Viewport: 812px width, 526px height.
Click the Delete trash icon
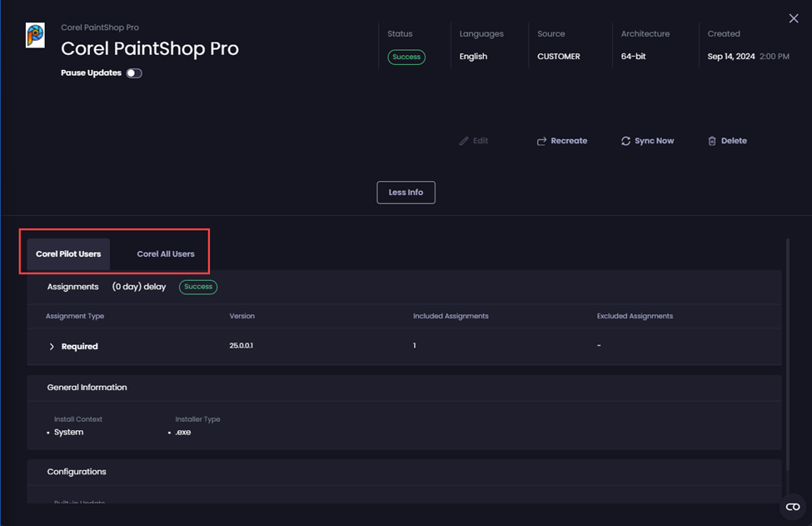click(712, 140)
